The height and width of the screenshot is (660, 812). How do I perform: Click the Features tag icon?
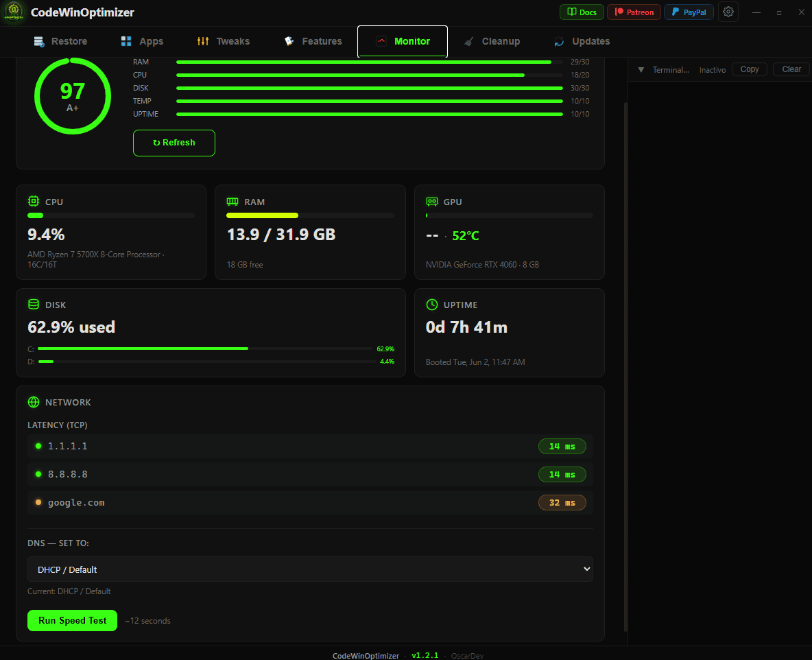click(289, 41)
